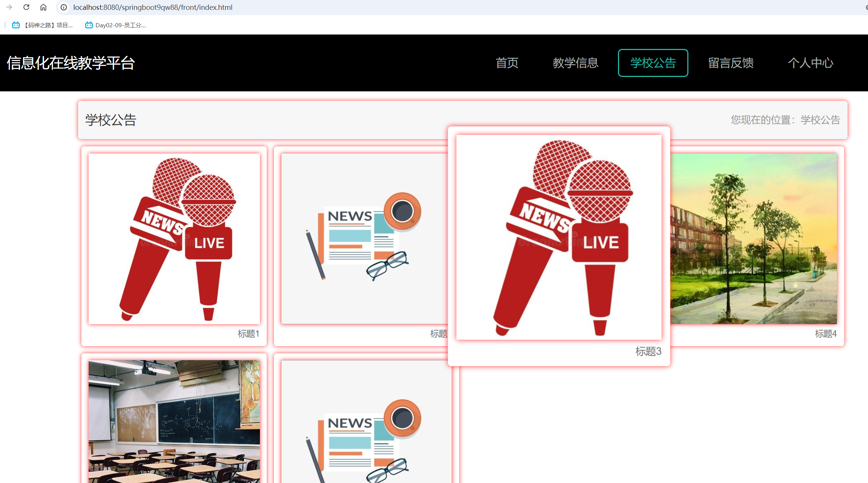Open the 教学信息 menu item
Image resolution: width=868 pixels, height=483 pixels.
pyautogui.click(x=575, y=63)
